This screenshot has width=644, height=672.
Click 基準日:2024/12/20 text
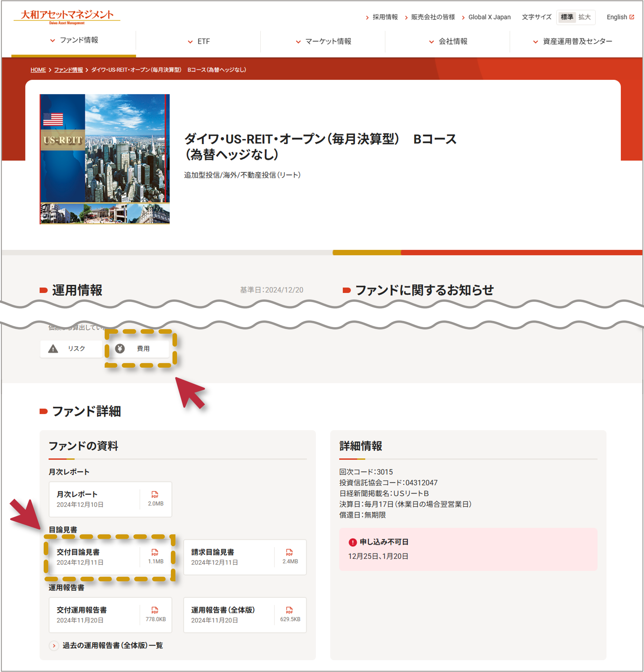pyautogui.click(x=271, y=290)
